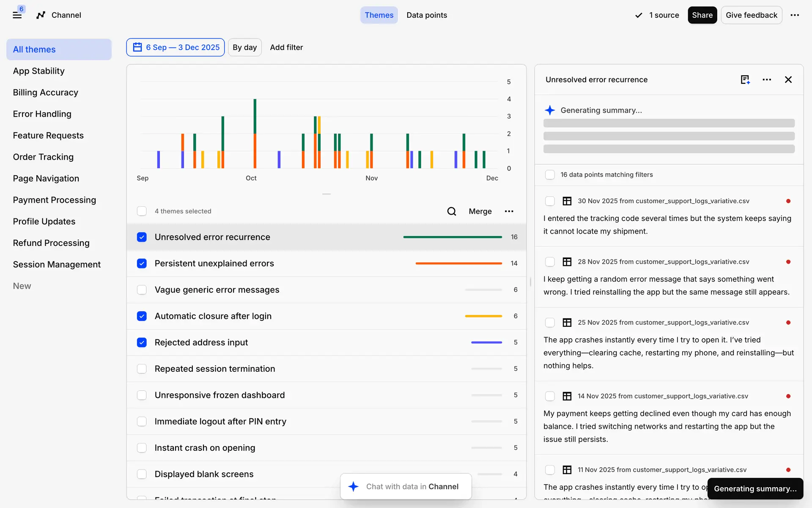Click the search icon in themes list
The height and width of the screenshot is (508, 812).
click(x=451, y=211)
